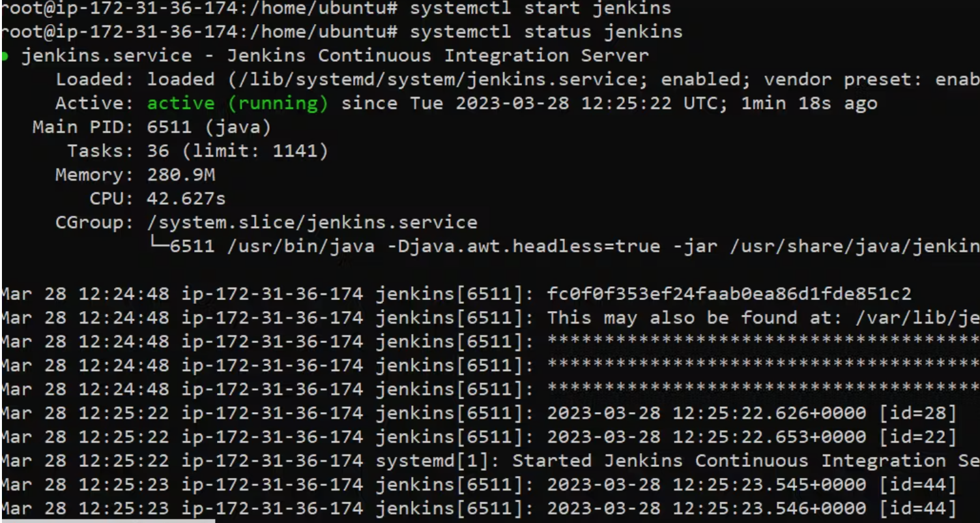Click the /system.slice/jenkins.service CGroup path
Viewport: 980px width, 523px height.
[x=312, y=222]
